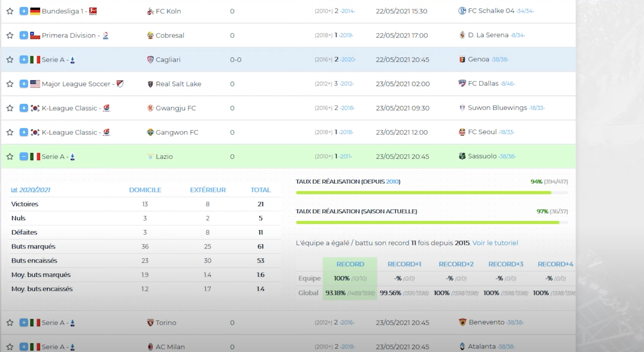This screenshot has width=644, height=352.
Task: Click the Bundesliga league logo
Action: (x=93, y=11)
